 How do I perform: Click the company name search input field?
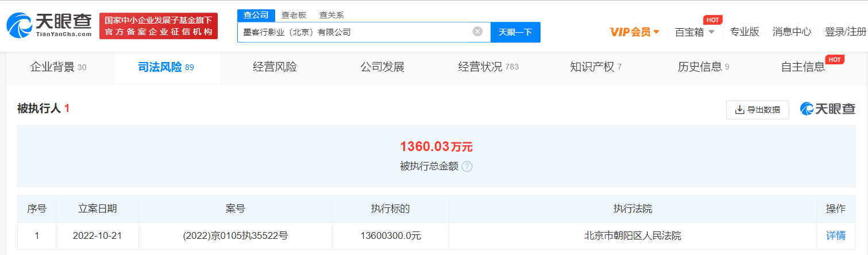click(x=353, y=32)
